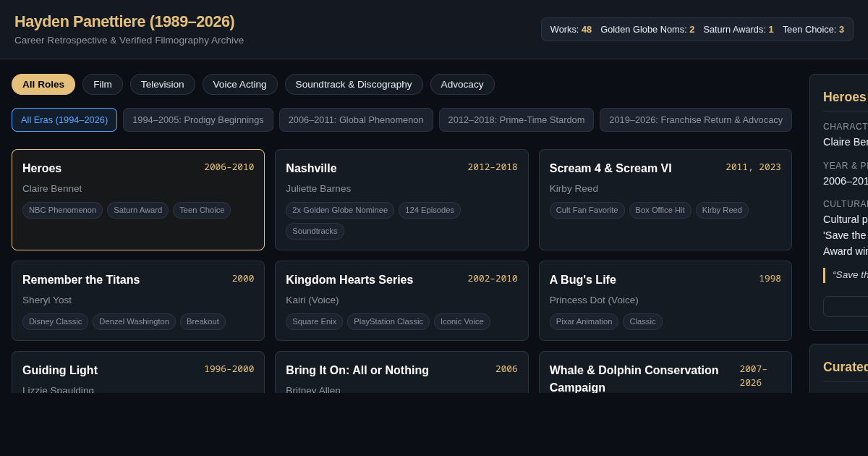Filter by Film category

pos(103,85)
